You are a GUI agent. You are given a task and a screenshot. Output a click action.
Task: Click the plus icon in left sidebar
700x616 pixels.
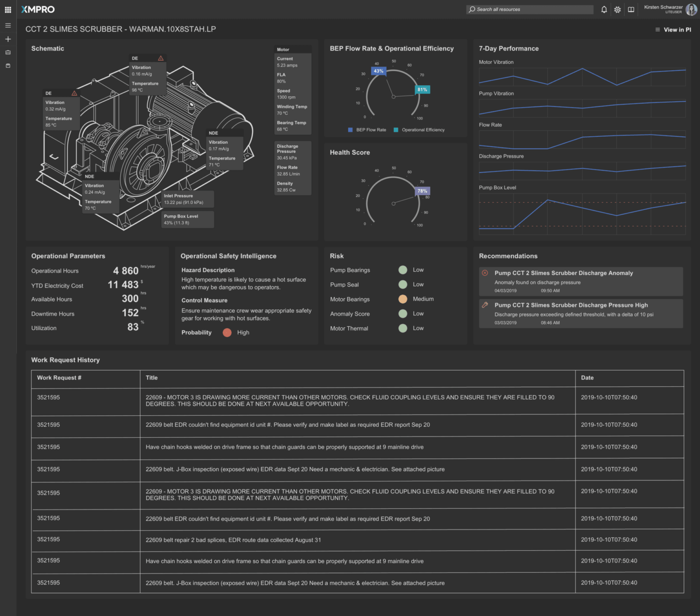pyautogui.click(x=8, y=39)
